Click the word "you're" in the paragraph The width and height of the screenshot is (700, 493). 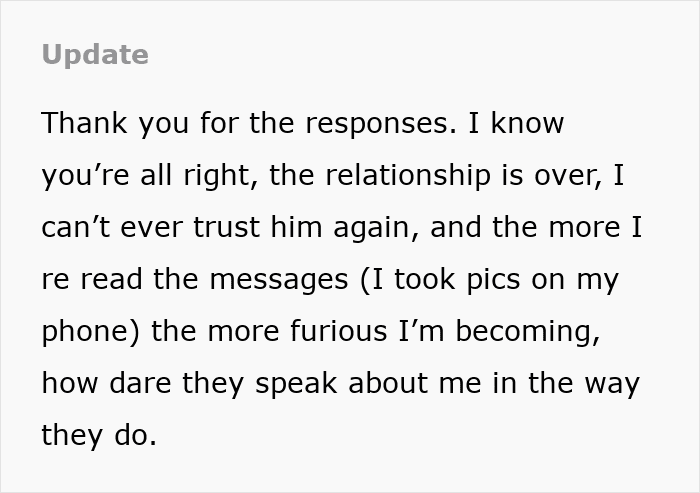[85, 176]
